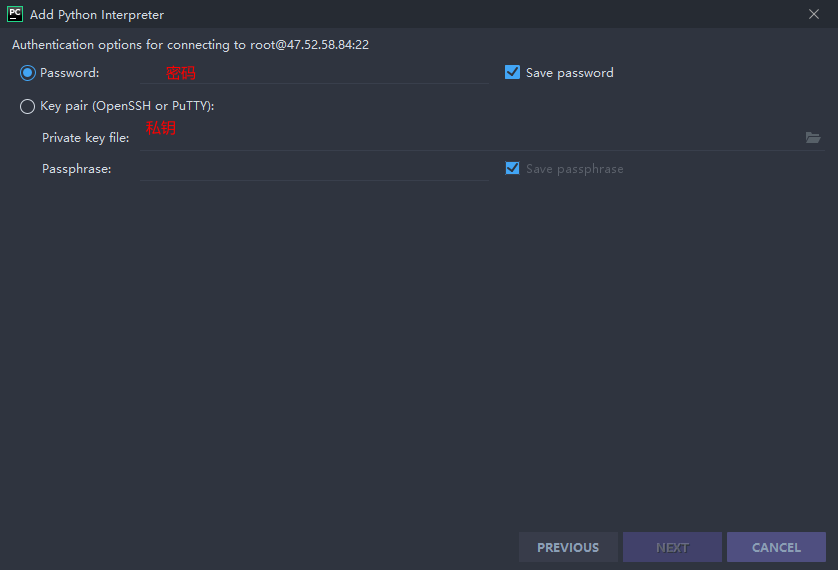
Task: Click the 'Key pair (OpenSSH or PuTTY):' label text
Action: coord(127,106)
